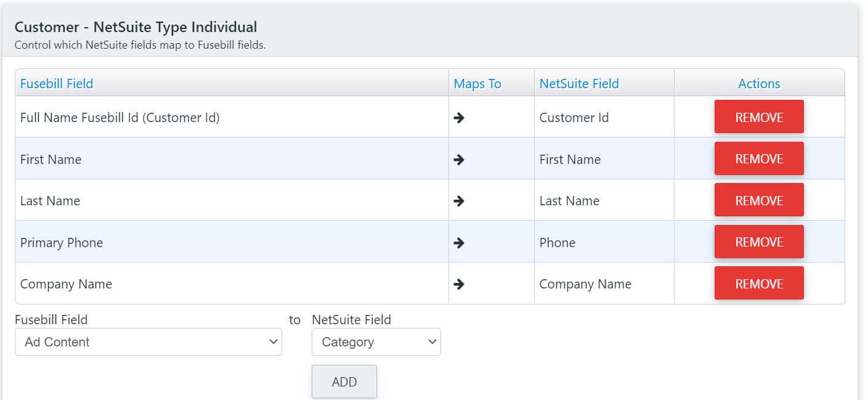Remove the Company Name mapping

[759, 284]
